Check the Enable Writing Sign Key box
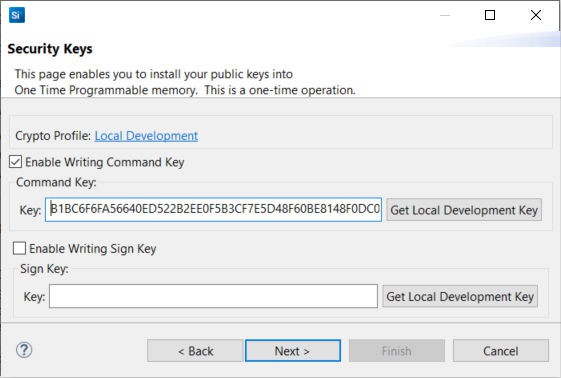Viewport: 561px width, 378px height. point(19,248)
